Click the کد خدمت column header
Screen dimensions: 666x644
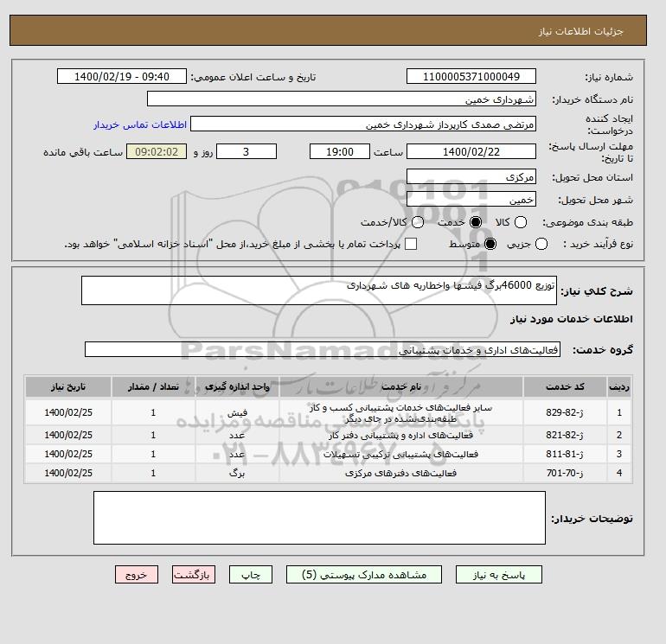point(565,386)
